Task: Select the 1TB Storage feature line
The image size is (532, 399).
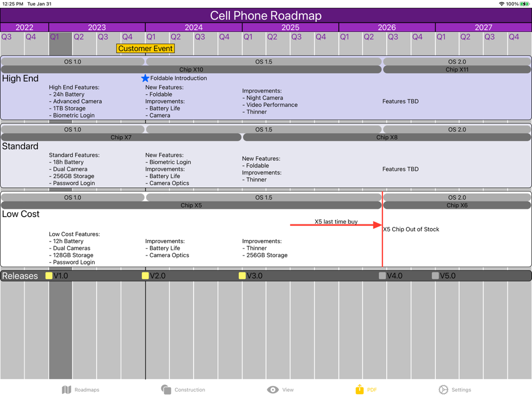Action: pyautogui.click(x=67, y=109)
